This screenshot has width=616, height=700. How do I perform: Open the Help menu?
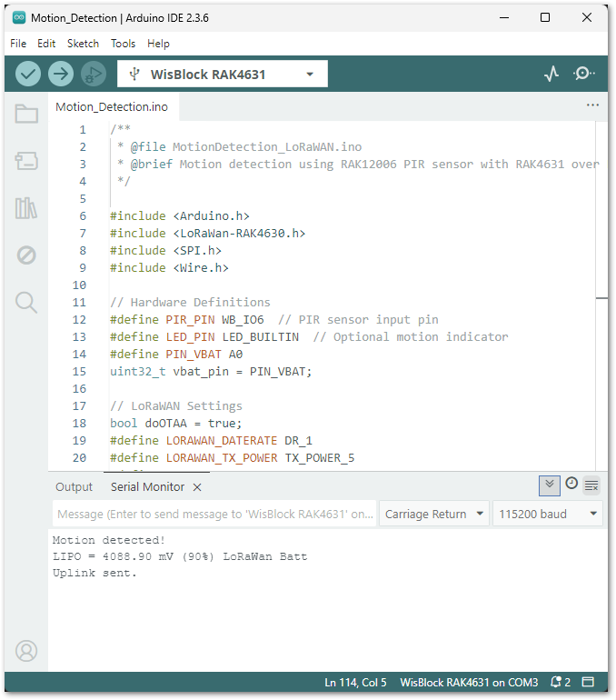pos(158,44)
